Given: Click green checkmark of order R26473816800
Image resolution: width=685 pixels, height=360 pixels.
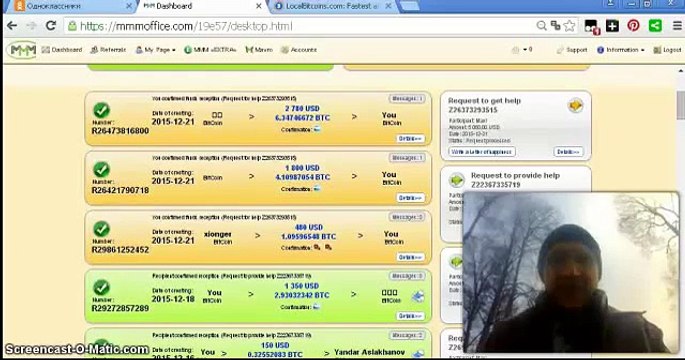Looking at the screenshot, I should coord(101,110).
